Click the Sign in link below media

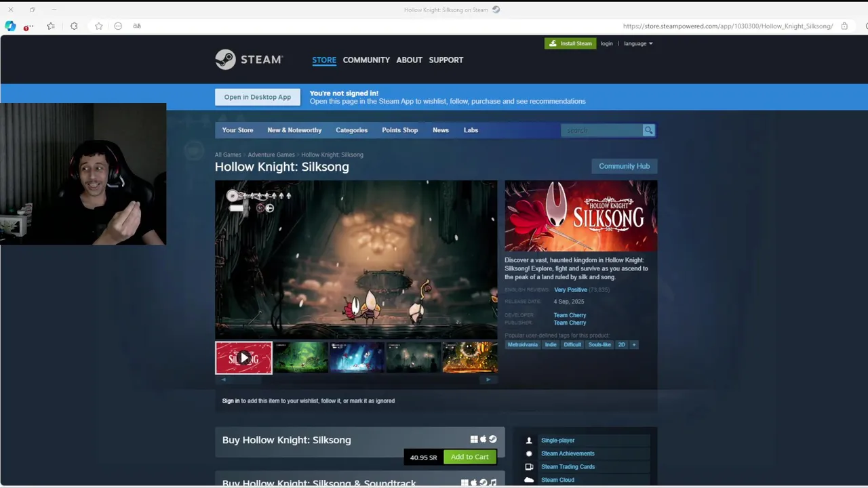pyautogui.click(x=231, y=401)
